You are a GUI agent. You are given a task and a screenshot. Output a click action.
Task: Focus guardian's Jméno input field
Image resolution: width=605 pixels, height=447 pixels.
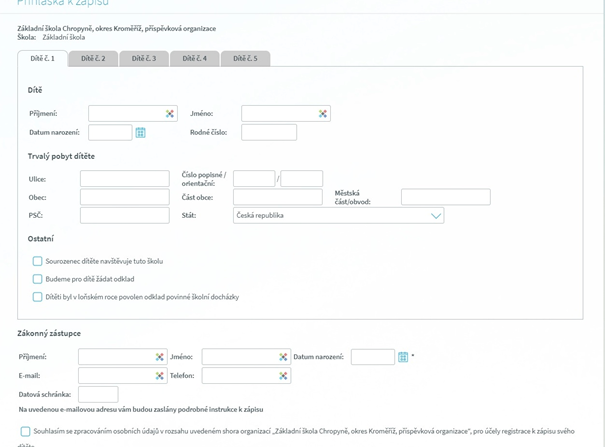pyautogui.click(x=246, y=357)
